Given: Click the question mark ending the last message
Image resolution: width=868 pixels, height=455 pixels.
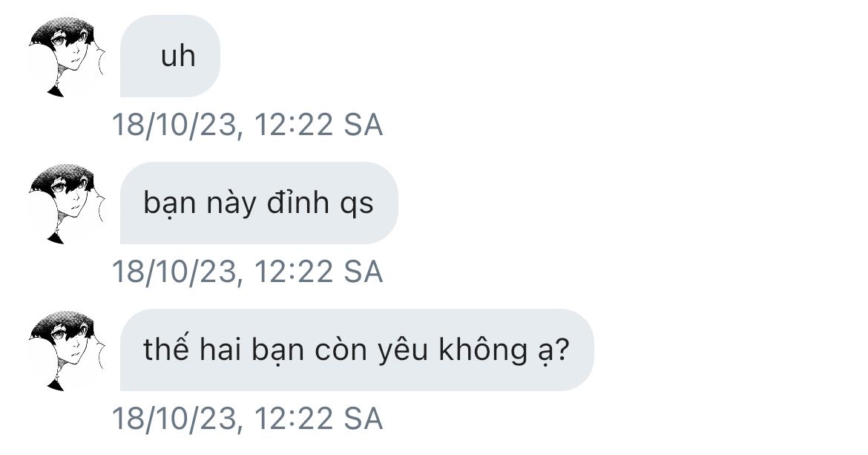Looking at the screenshot, I should (562, 349).
